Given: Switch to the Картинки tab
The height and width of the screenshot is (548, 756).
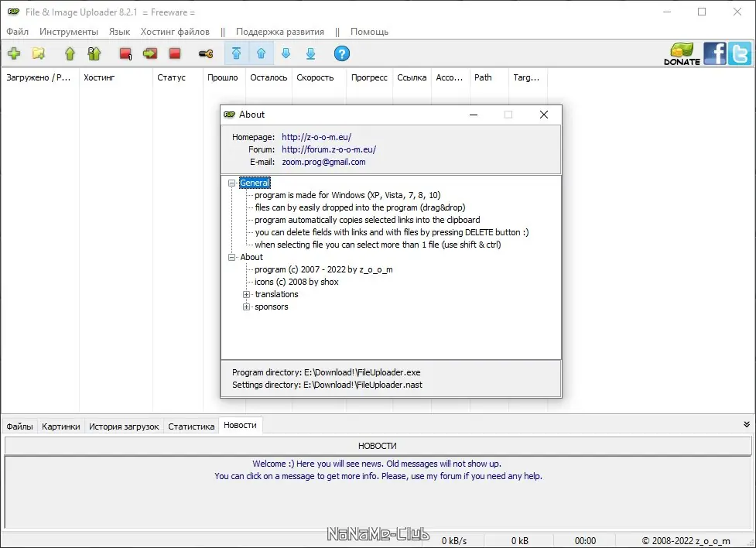Looking at the screenshot, I should point(61,426).
